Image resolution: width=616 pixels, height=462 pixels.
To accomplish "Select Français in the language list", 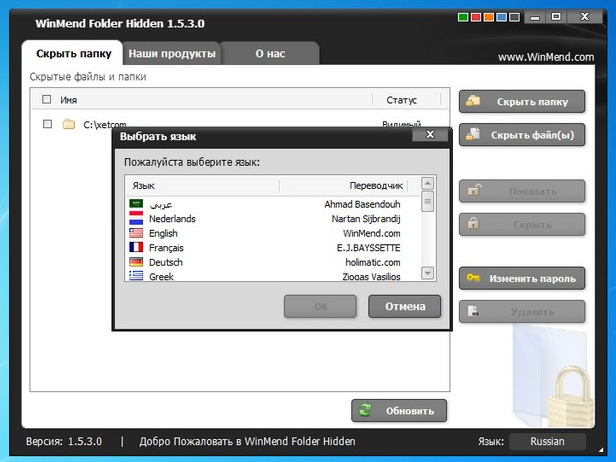I will pos(272,248).
